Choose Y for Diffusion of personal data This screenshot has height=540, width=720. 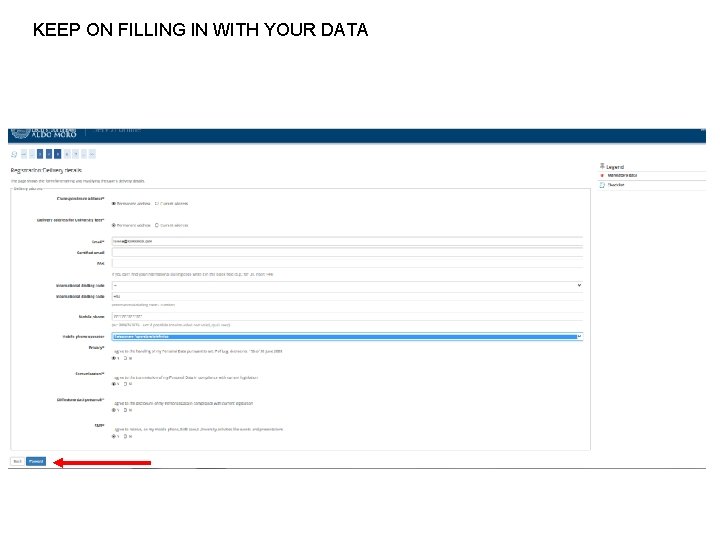pos(114,410)
